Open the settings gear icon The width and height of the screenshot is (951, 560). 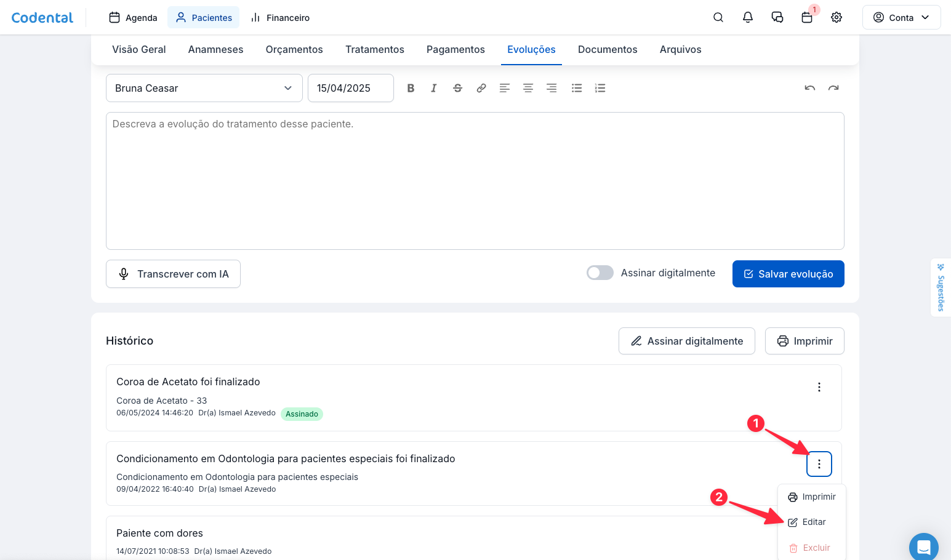(x=837, y=17)
